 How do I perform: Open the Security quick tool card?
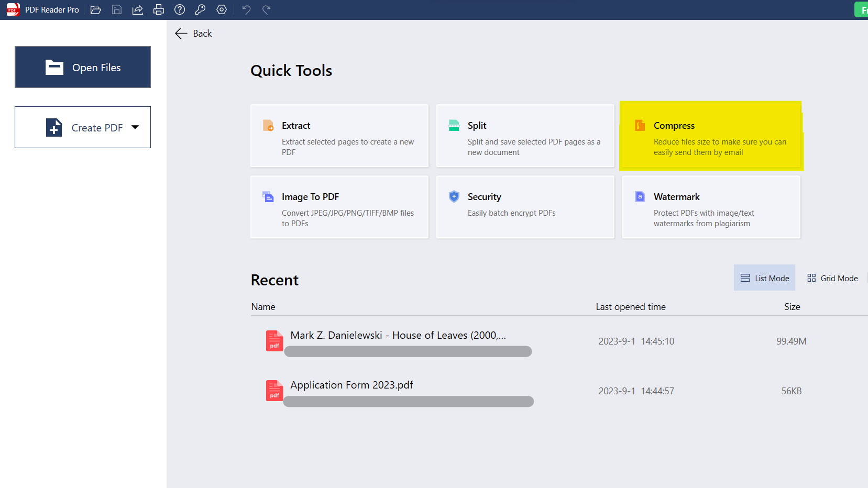pyautogui.click(x=525, y=207)
